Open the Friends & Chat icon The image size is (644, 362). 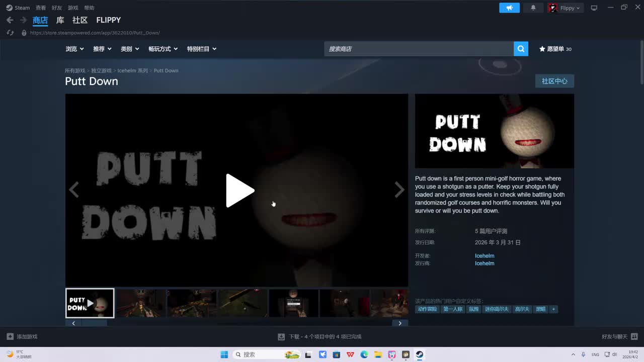[633, 336]
